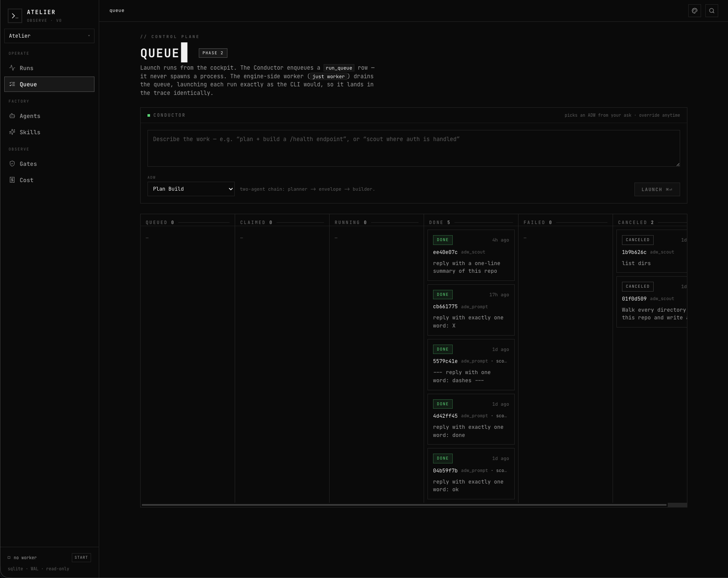Open done run 04b59f7b card

click(x=471, y=474)
